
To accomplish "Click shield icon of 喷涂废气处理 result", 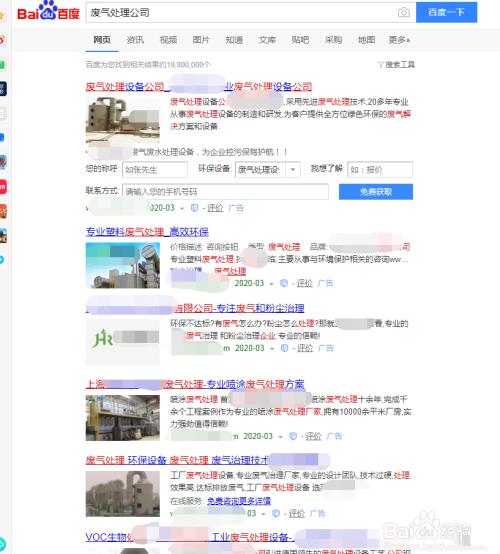I will click(x=293, y=436).
